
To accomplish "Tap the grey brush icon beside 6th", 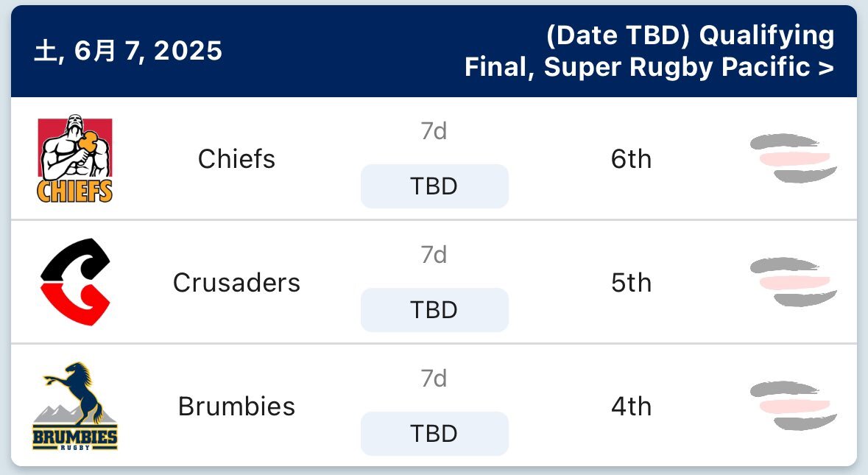I will (793, 158).
